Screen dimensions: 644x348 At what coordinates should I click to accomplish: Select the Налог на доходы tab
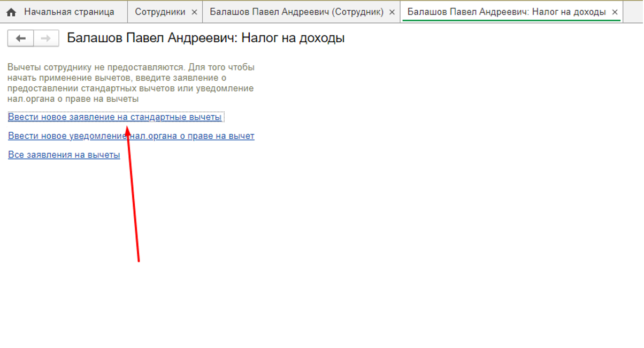click(x=506, y=12)
